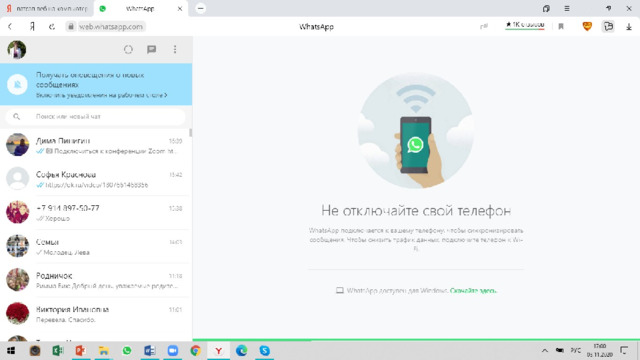Image resolution: width=640 pixels, height=360 pixels.
Task: Open the chat with Дима Пинигин
Action: coord(96,145)
